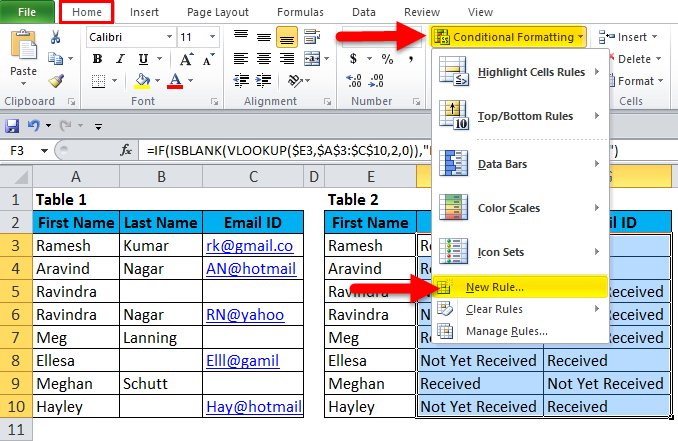Click the Cut scissors icon

coord(55,37)
